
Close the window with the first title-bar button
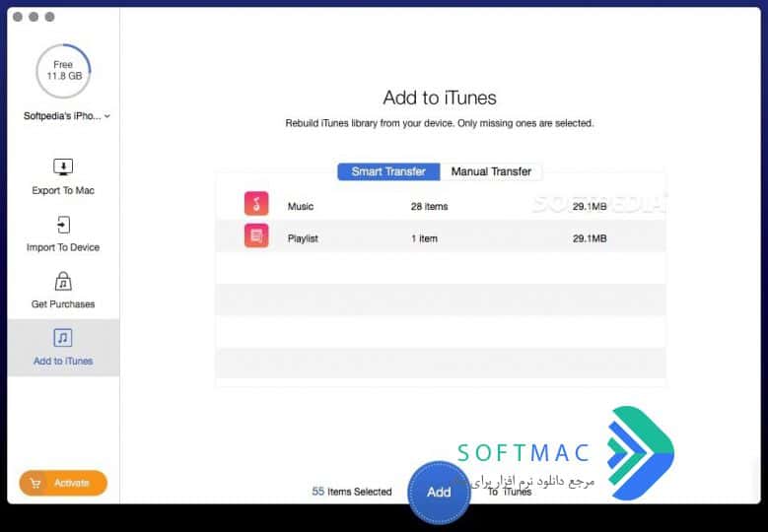coord(18,17)
